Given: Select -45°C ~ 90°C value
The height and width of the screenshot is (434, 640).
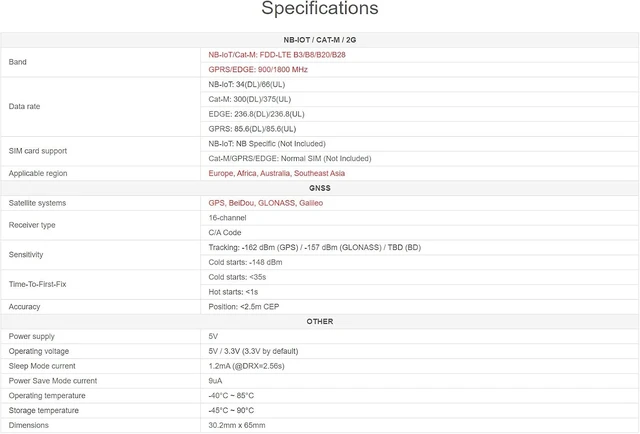Looking at the screenshot, I should click(231, 411).
